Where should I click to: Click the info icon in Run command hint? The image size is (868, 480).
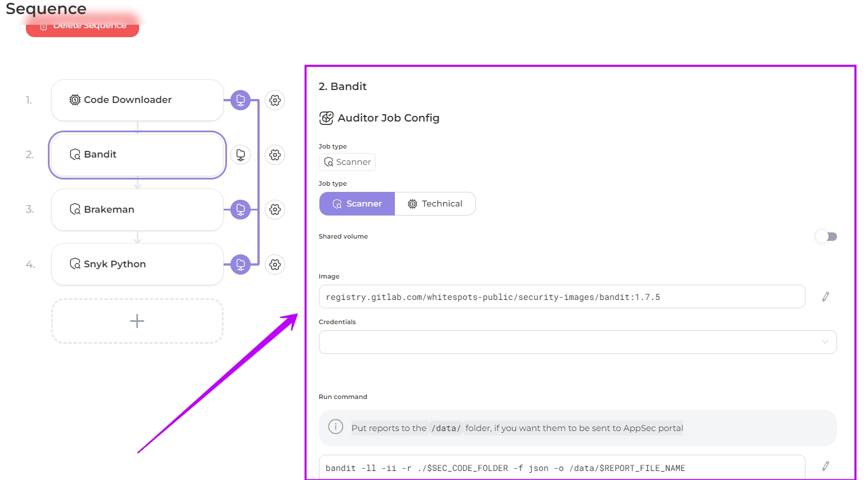(x=336, y=427)
